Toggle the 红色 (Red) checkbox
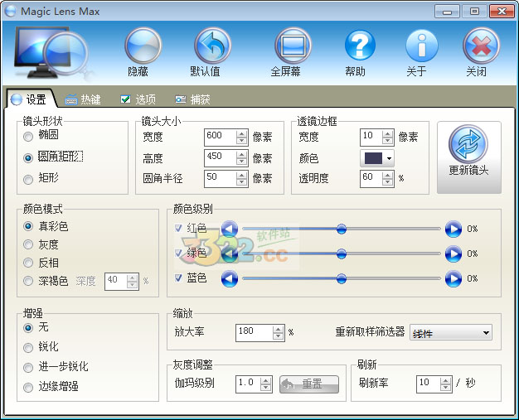519x420 pixels. (178, 228)
